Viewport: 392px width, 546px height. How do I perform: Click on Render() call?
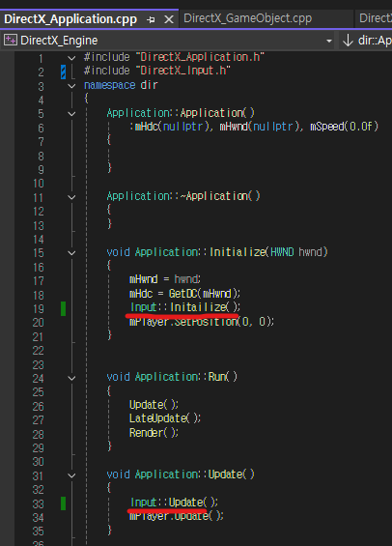pyautogui.click(x=154, y=433)
